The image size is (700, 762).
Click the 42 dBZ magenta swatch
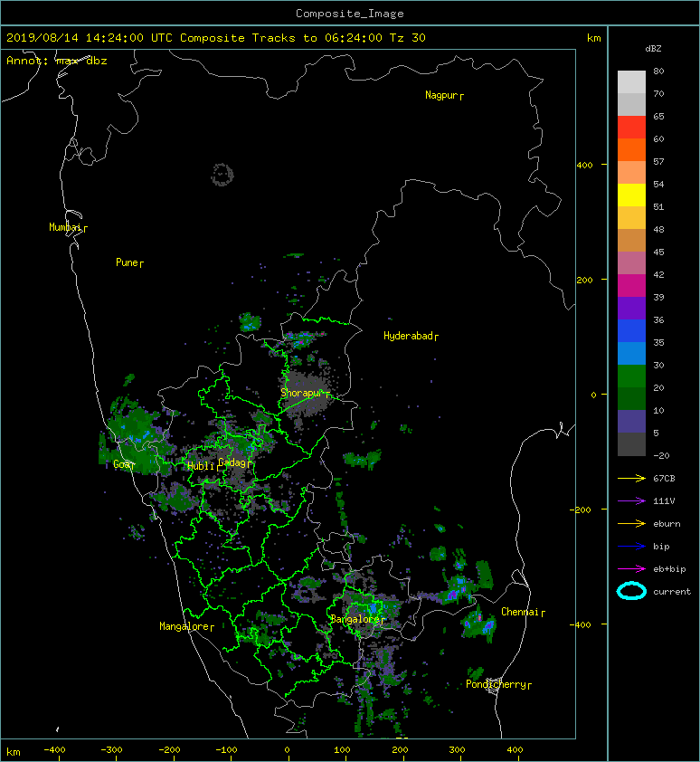(x=631, y=285)
